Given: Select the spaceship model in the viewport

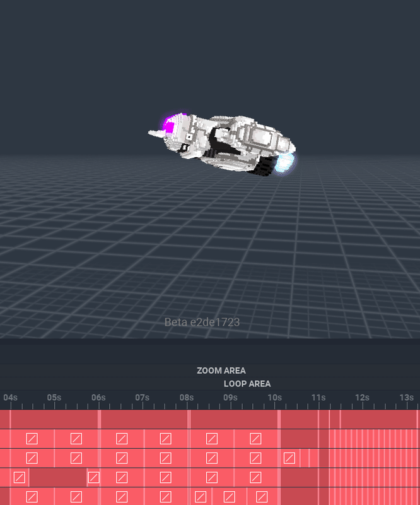Looking at the screenshot, I should pyautogui.click(x=222, y=145).
